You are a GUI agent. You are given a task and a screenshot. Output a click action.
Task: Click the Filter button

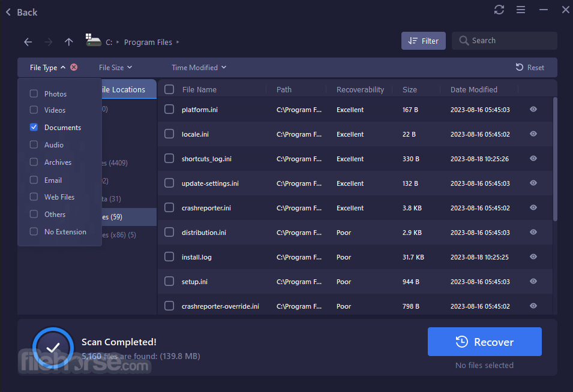tap(423, 41)
